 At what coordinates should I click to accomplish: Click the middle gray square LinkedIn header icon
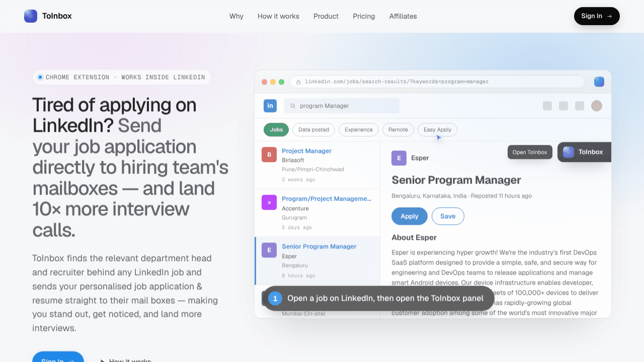pos(563,106)
